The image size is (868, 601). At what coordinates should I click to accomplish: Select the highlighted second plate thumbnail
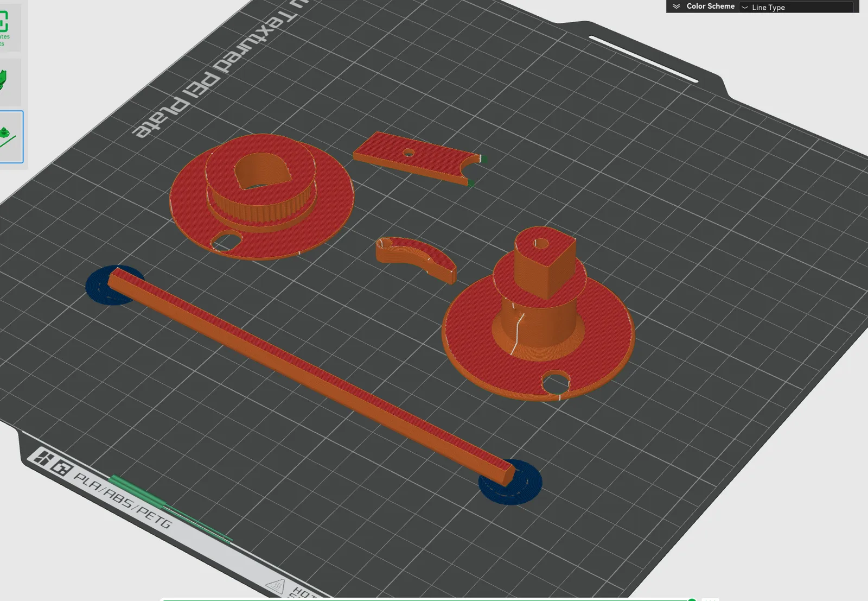(11, 136)
